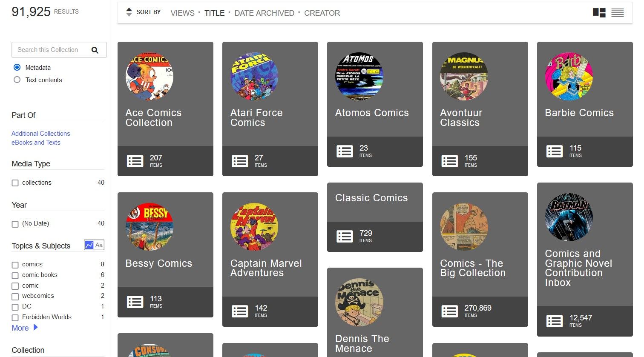644x357 pixels.
Task: Open the Big Collection comic panel thumbnail
Action: pyautogui.click(x=464, y=227)
